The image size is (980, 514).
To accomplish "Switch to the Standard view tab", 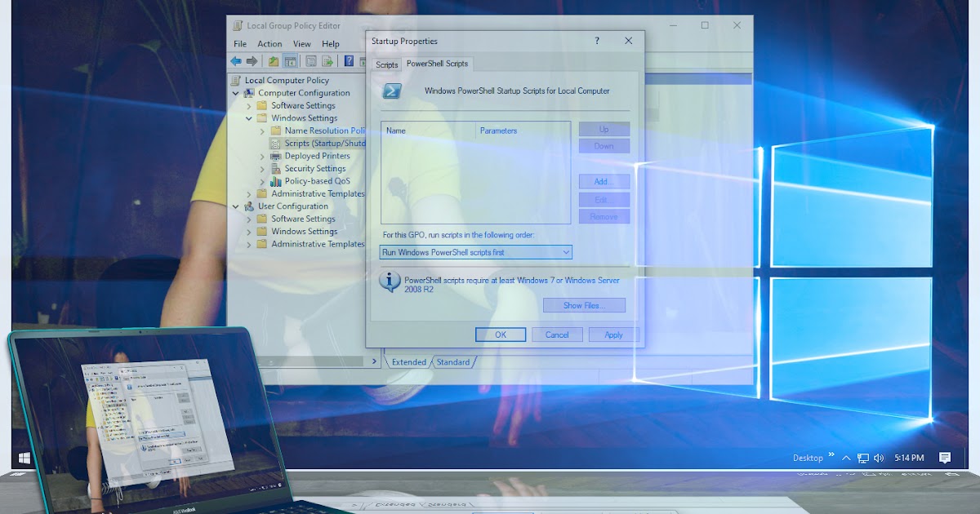I will 453,361.
